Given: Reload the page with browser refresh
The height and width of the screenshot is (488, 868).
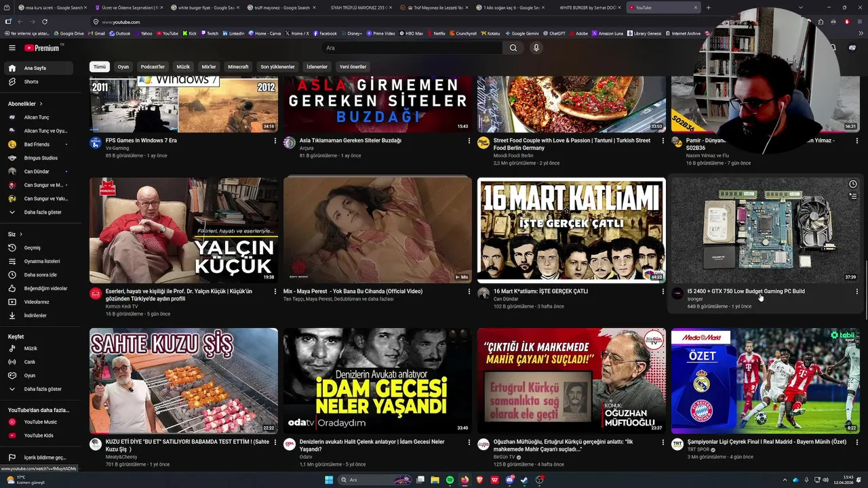Looking at the screenshot, I should click(x=45, y=22).
